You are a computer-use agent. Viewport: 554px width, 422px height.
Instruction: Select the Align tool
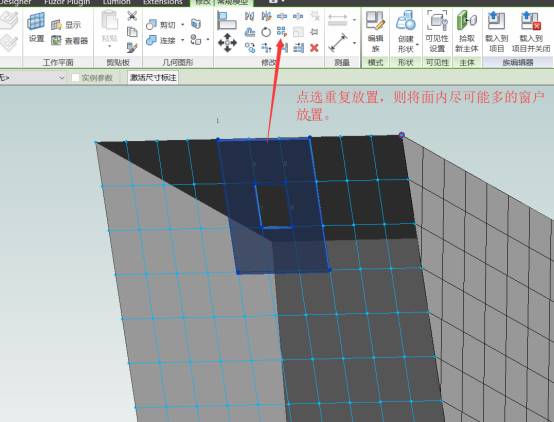(226, 20)
